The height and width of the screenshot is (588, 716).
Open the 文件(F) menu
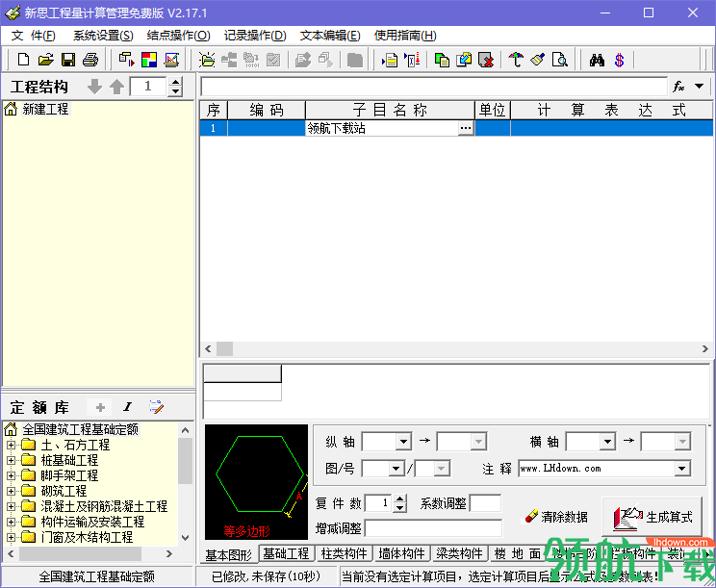33,36
